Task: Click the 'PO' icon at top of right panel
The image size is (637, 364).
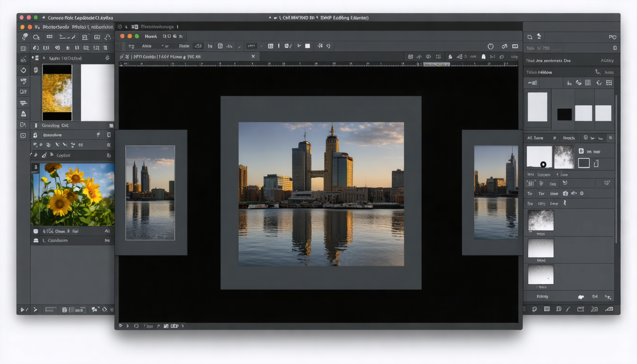Action: click(x=612, y=37)
